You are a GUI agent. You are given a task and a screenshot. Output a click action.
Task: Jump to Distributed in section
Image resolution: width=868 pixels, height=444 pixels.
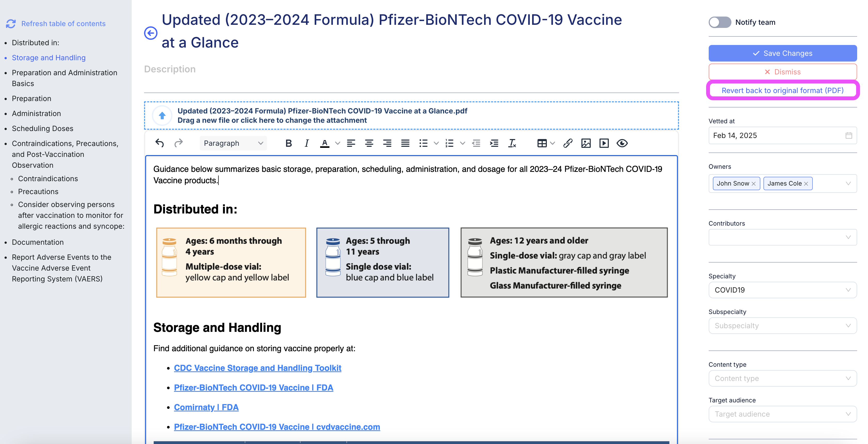(35, 42)
